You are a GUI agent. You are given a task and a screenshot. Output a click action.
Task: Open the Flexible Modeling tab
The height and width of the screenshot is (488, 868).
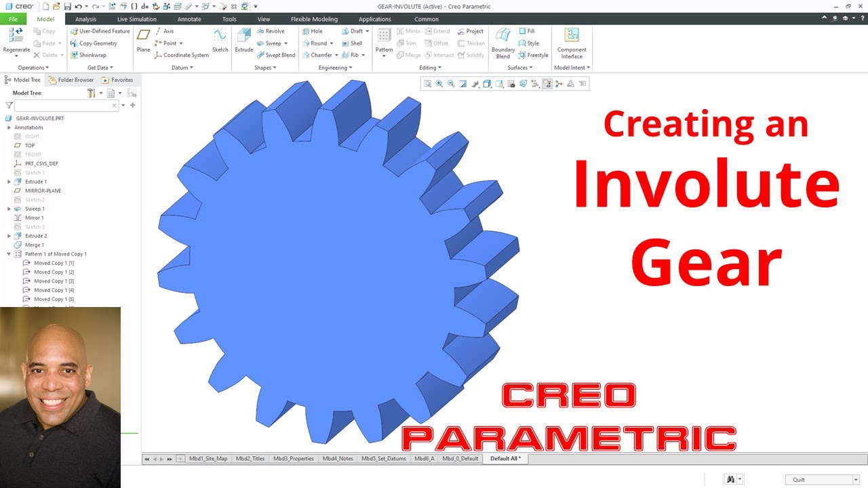314,19
